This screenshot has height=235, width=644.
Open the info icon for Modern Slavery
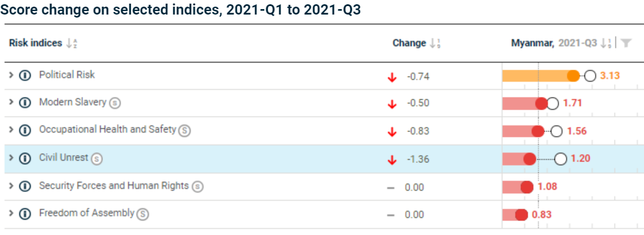[25, 103]
